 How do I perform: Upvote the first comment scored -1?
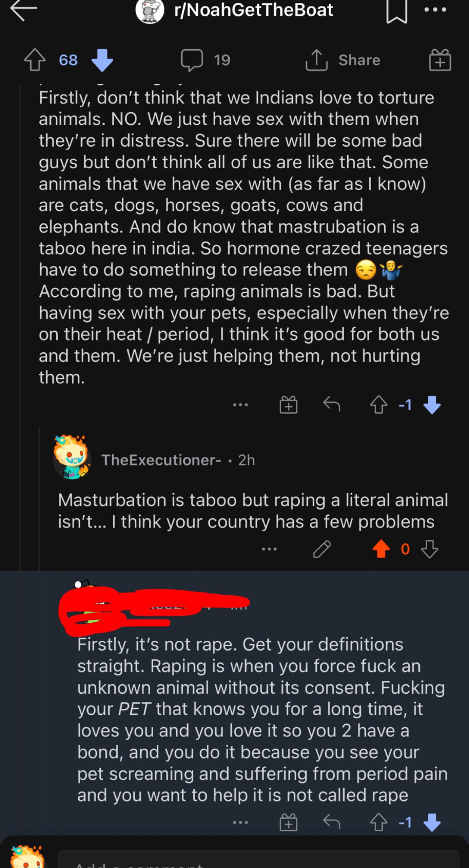pyautogui.click(x=379, y=405)
